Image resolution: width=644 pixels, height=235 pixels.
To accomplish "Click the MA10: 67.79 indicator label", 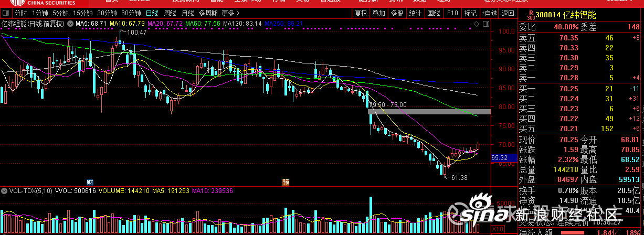I will coord(128,24).
